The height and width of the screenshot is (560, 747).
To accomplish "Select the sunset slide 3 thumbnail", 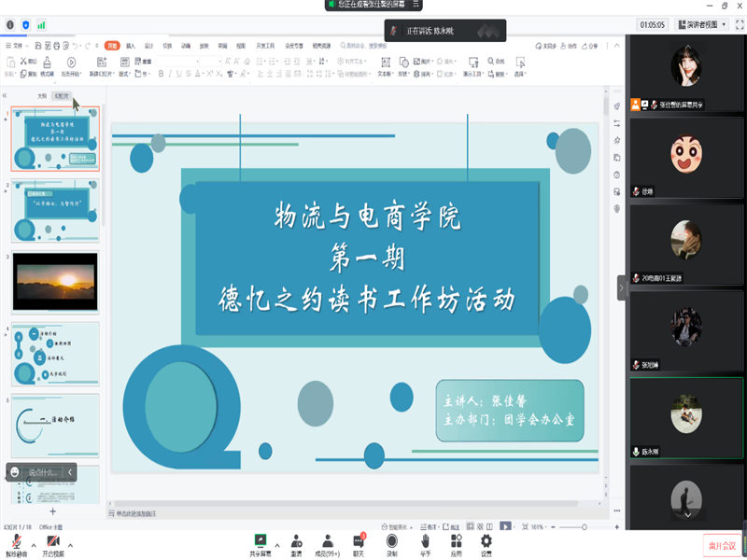I will click(55, 282).
